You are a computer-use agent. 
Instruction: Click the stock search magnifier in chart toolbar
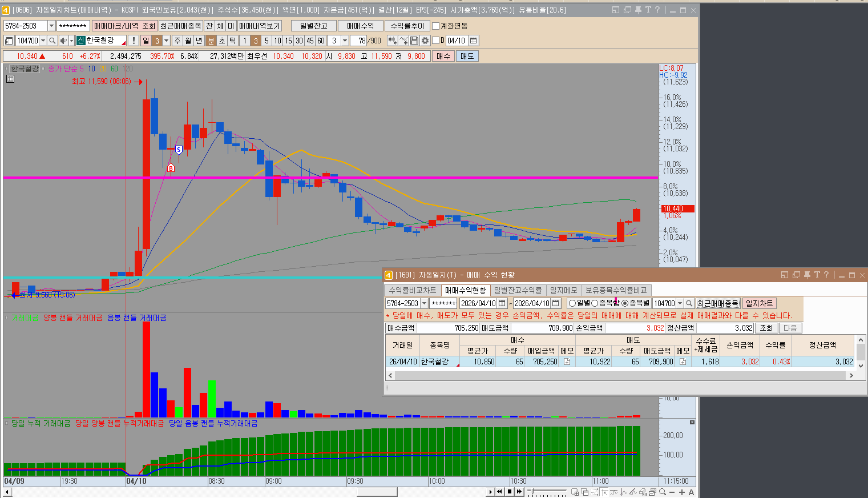(52, 41)
